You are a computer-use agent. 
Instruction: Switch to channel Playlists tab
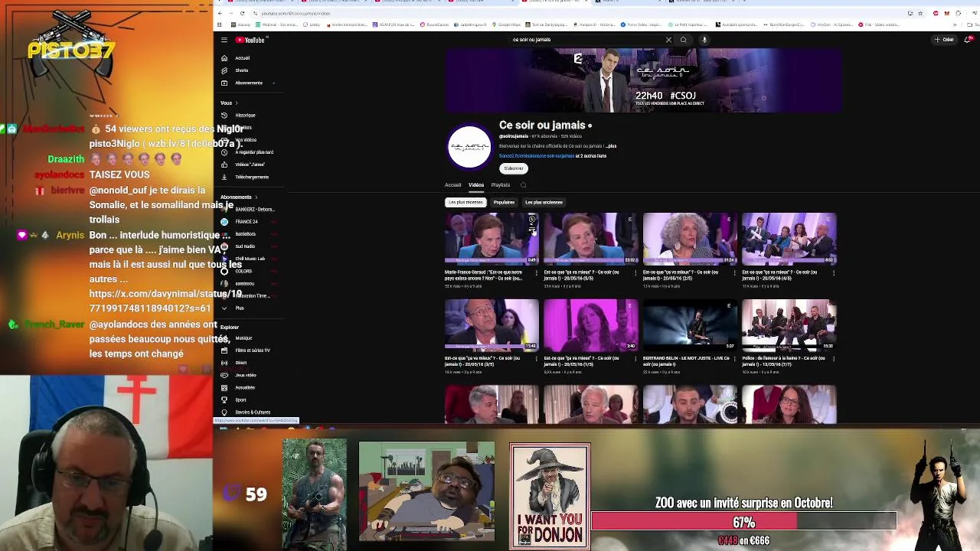pos(501,185)
